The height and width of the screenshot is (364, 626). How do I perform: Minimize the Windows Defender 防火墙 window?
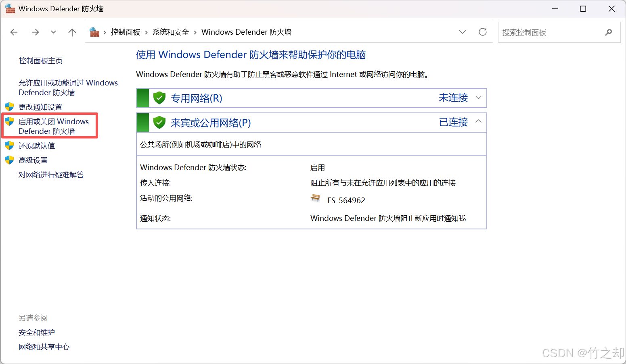555,8
